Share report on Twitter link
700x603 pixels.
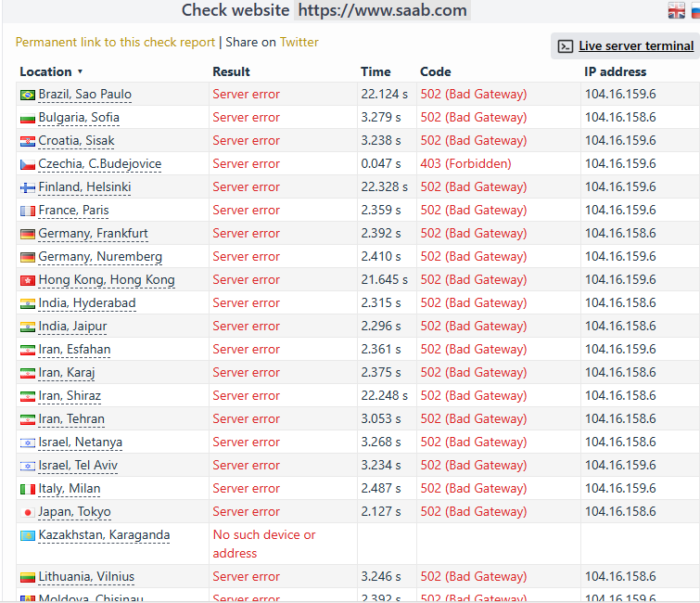click(299, 42)
